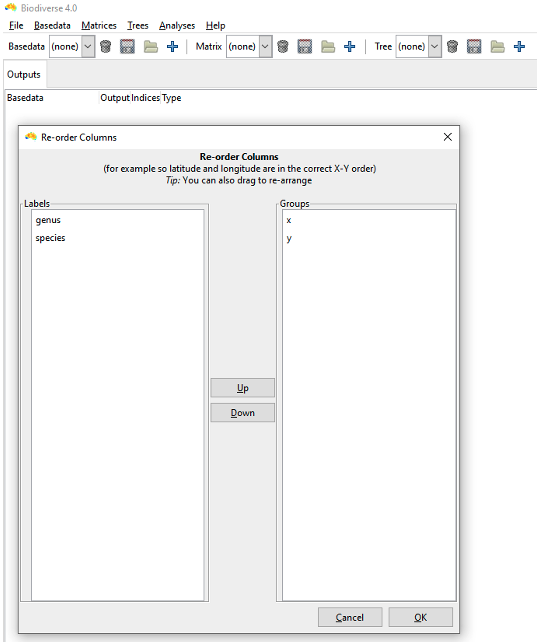
Task: Import a new tree with the plus icon
Action: click(x=519, y=46)
